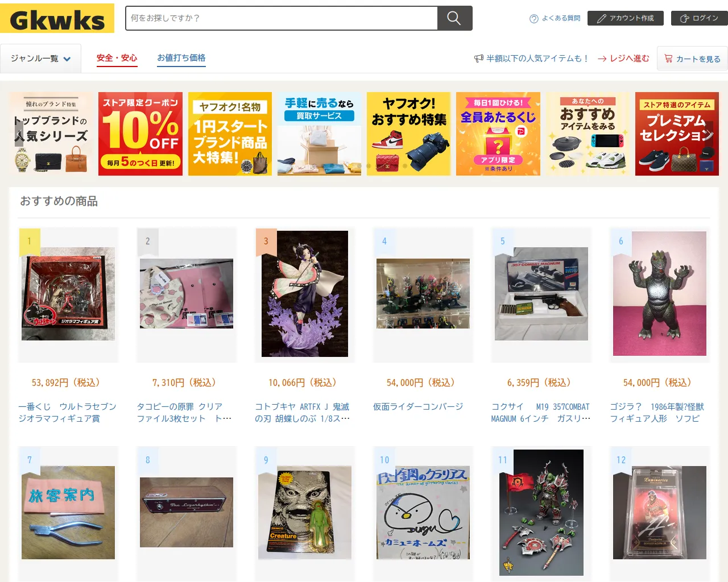728x582 pixels.
Task: Open the cart via the shopping cart icon
Action: tap(668, 59)
